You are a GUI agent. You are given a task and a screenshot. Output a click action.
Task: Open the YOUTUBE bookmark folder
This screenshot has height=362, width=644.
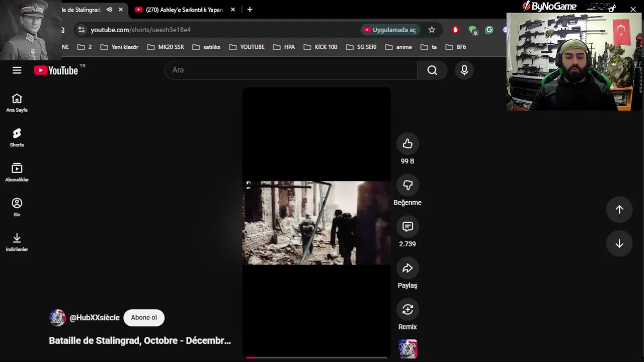click(247, 47)
